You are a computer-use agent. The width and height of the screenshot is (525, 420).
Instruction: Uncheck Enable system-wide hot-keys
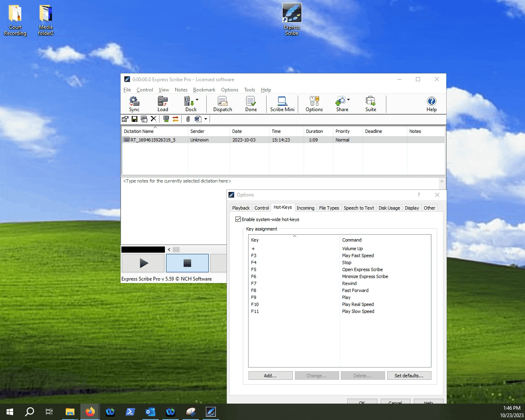[x=238, y=219]
